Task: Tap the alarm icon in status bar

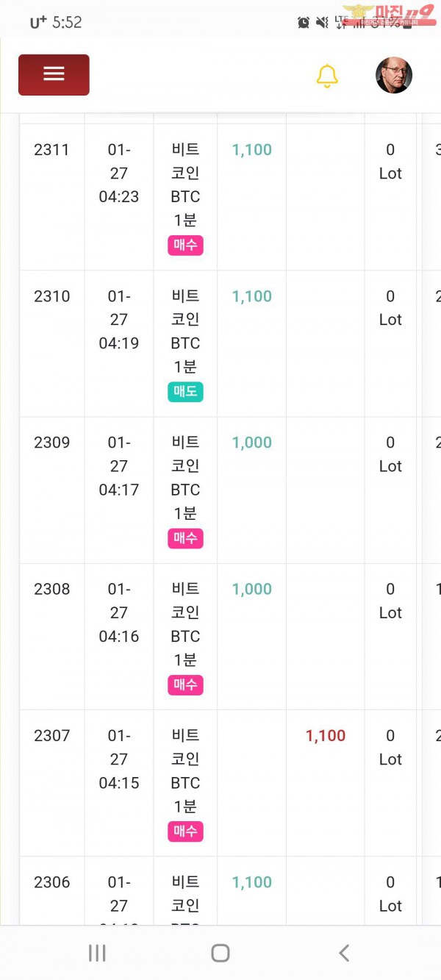Action: [304, 23]
